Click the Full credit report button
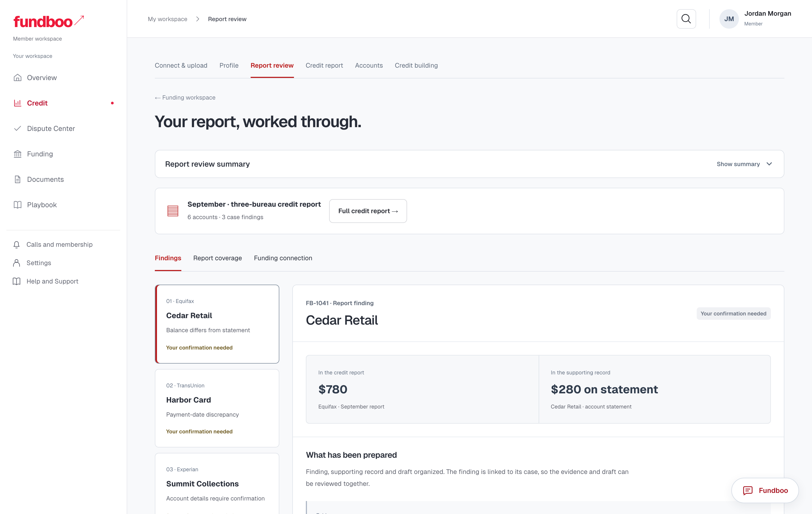 368,211
